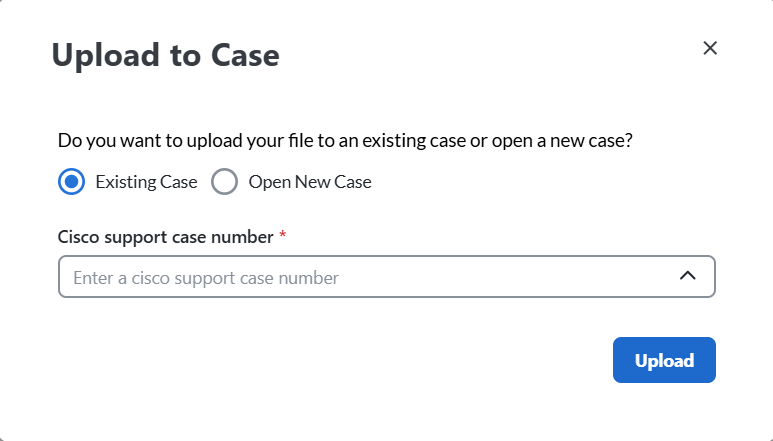Select the Existing Case radio button
The width and height of the screenshot is (773, 441).
click(70, 182)
